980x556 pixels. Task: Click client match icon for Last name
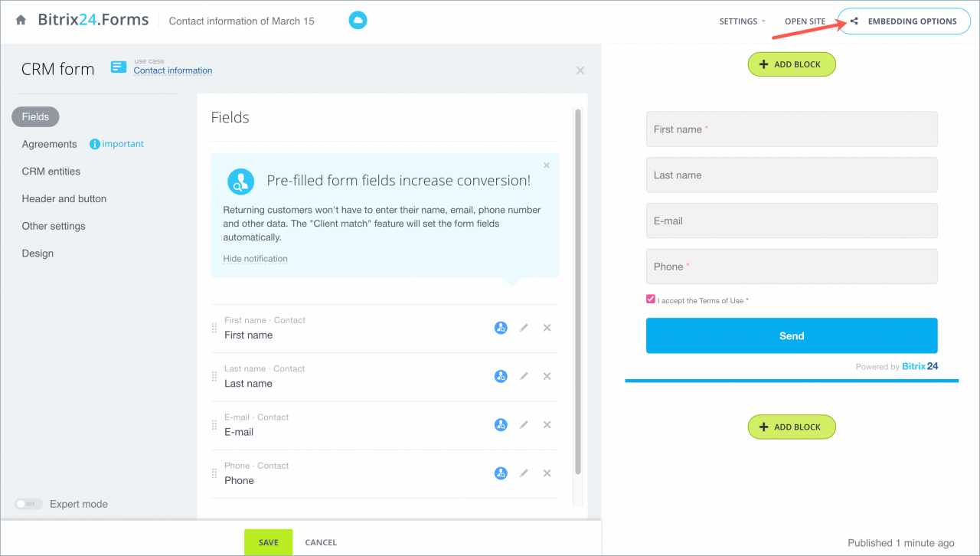[501, 376]
